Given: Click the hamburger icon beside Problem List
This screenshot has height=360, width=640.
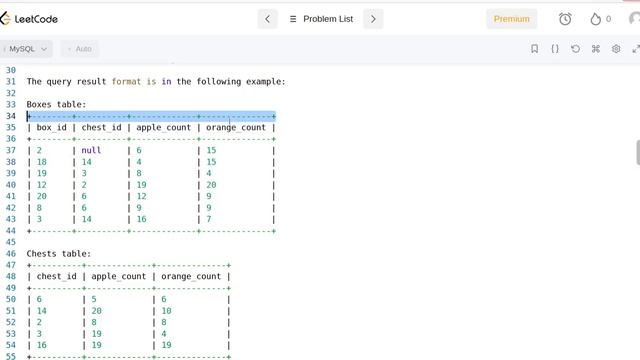Looking at the screenshot, I should pos(293,19).
